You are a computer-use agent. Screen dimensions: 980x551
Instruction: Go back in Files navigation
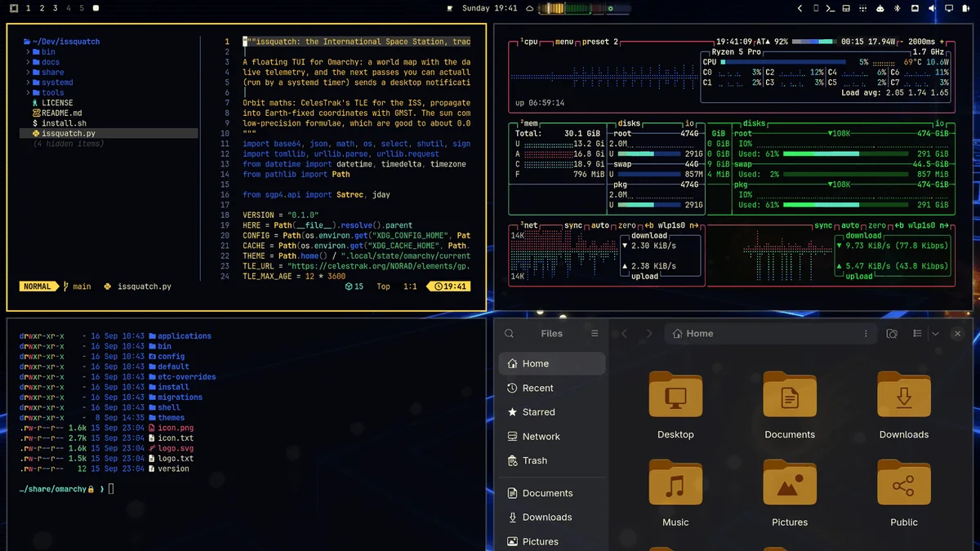(625, 333)
